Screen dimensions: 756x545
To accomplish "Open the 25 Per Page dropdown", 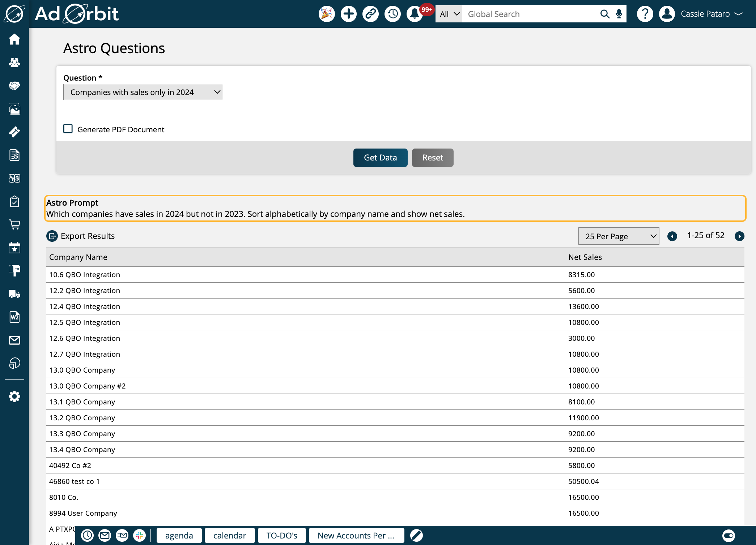I will point(619,236).
